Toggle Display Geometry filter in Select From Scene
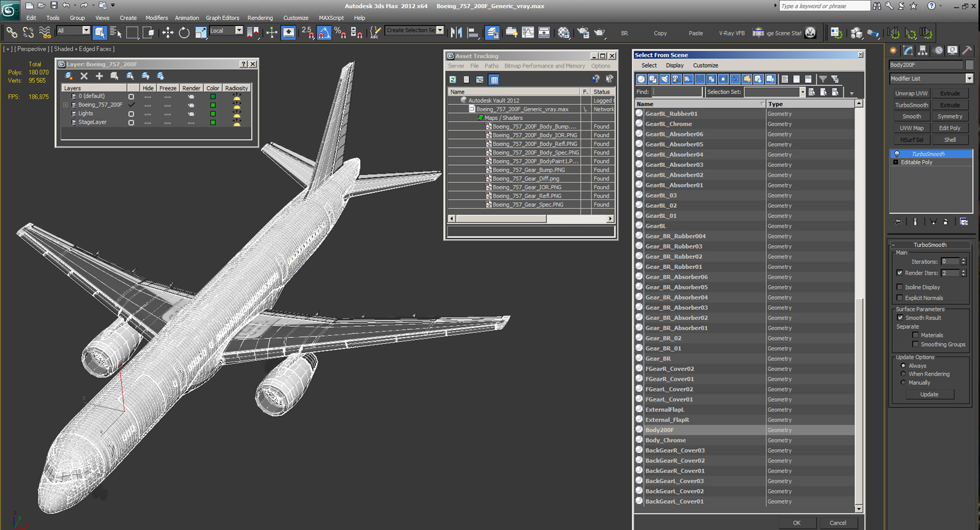 pos(641,79)
